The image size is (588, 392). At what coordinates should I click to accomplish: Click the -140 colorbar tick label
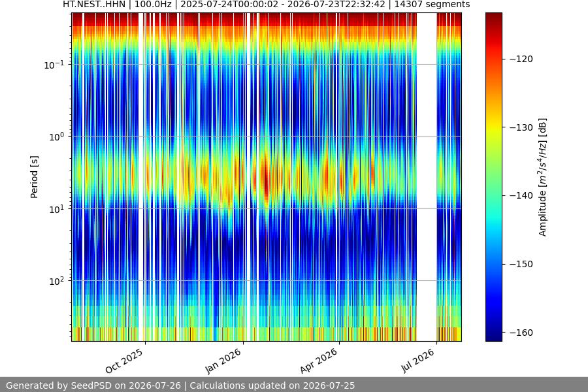coord(521,195)
